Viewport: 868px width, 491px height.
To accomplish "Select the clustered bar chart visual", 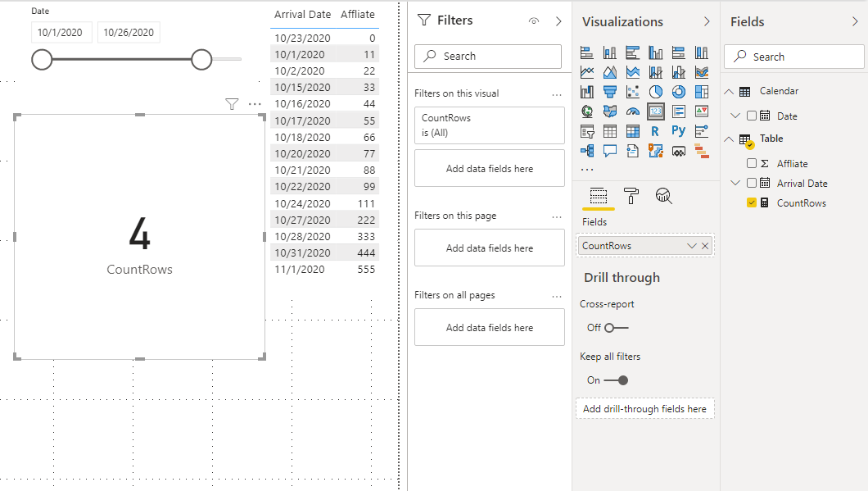I will point(633,52).
